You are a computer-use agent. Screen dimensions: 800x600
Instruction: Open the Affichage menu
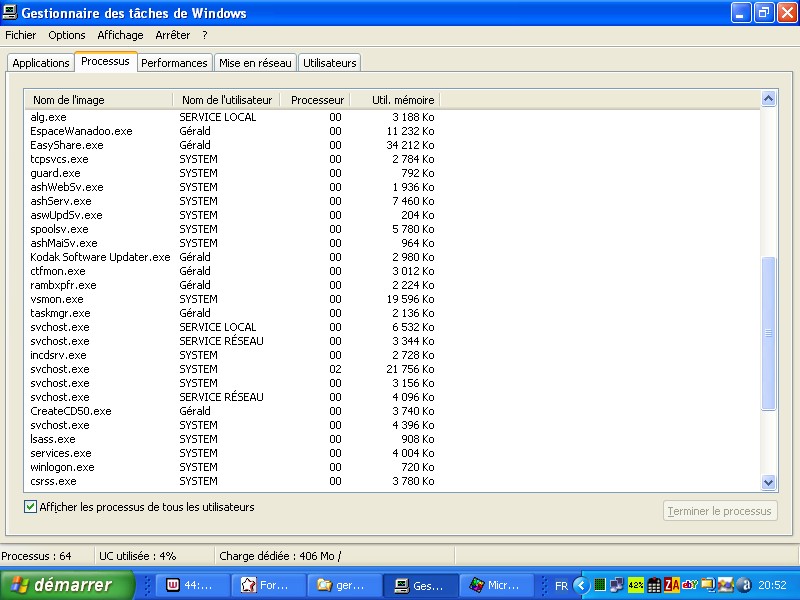pyautogui.click(x=120, y=35)
